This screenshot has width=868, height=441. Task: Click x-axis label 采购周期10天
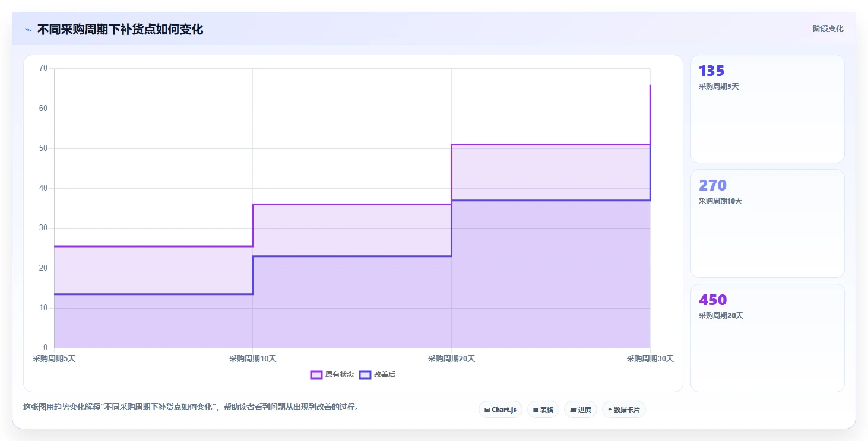click(253, 358)
